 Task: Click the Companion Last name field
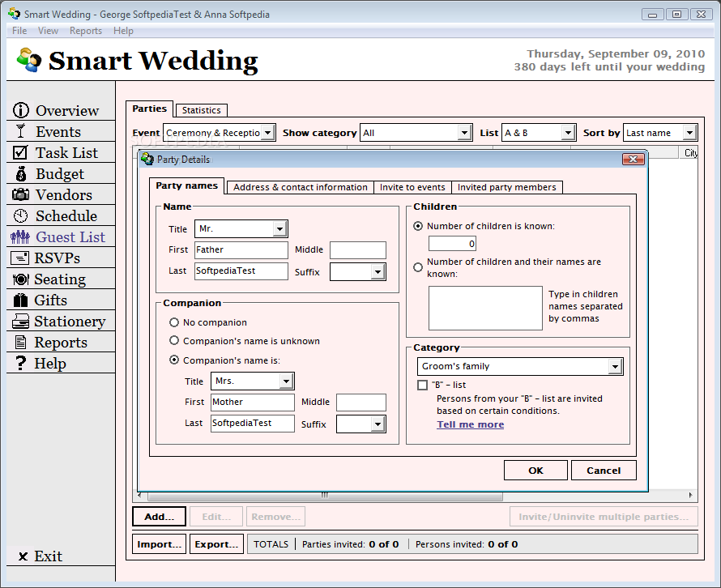[x=253, y=423]
